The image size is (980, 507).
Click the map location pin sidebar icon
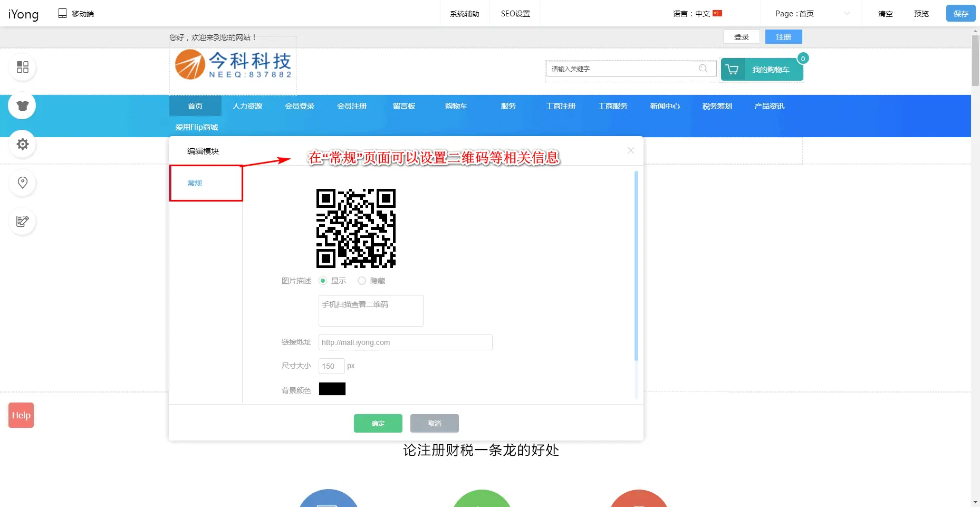point(22,183)
